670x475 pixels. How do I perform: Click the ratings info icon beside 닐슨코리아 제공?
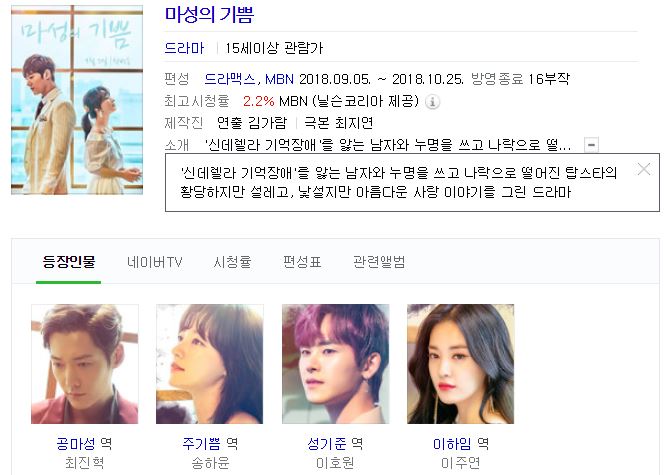(x=432, y=102)
